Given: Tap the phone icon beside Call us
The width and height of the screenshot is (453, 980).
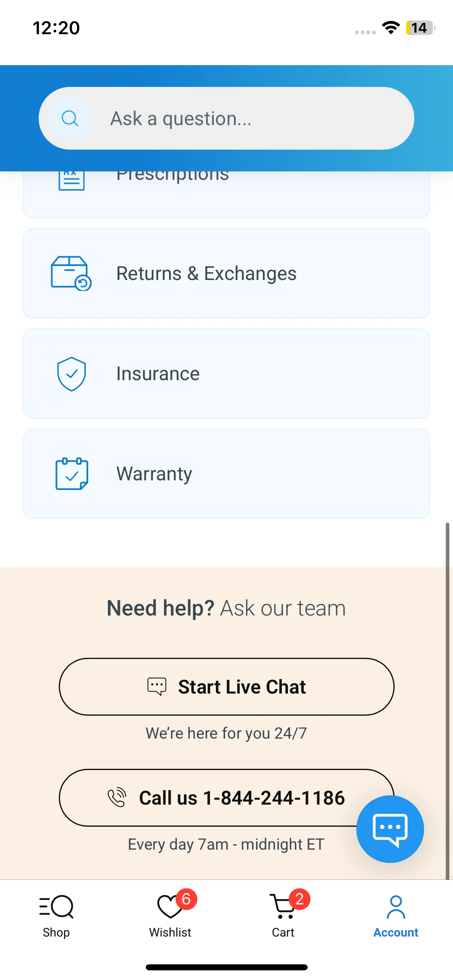Looking at the screenshot, I should click(x=117, y=798).
